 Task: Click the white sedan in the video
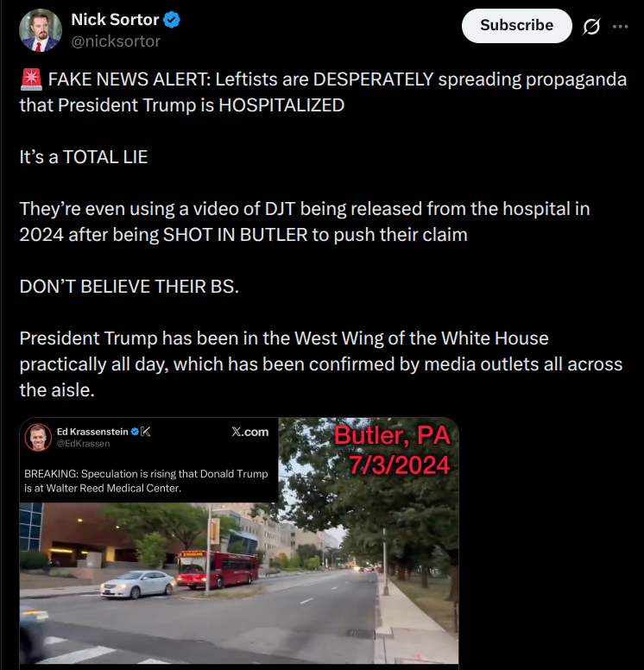[137, 585]
